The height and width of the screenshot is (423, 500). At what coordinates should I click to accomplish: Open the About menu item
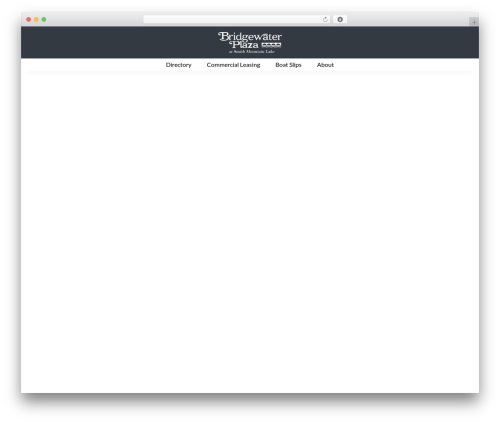[x=325, y=65]
